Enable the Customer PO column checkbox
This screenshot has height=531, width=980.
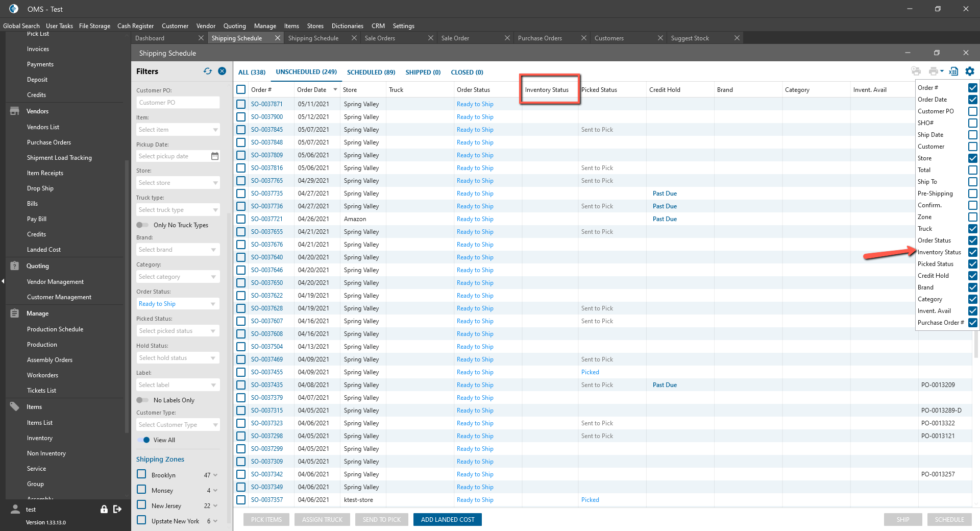tap(973, 111)
